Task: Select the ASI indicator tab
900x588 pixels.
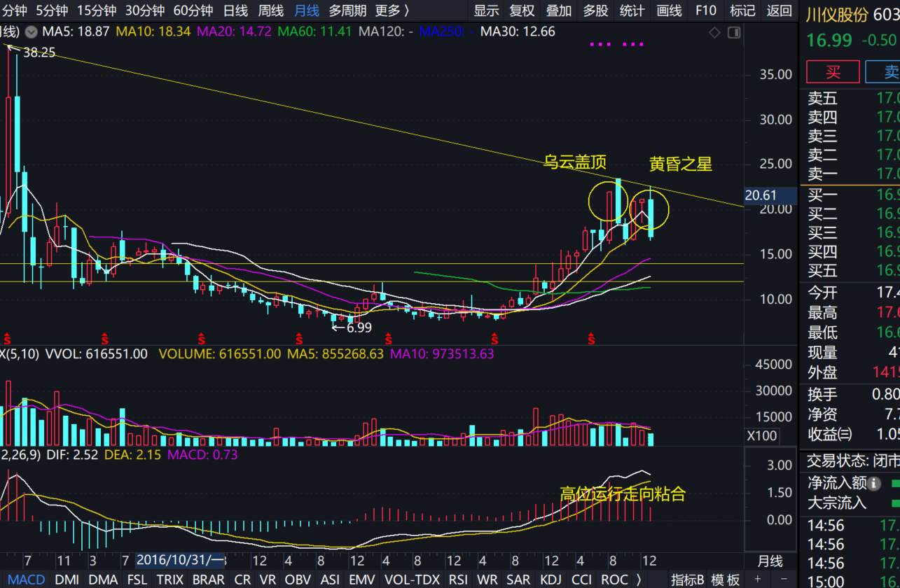Action: 330,580
